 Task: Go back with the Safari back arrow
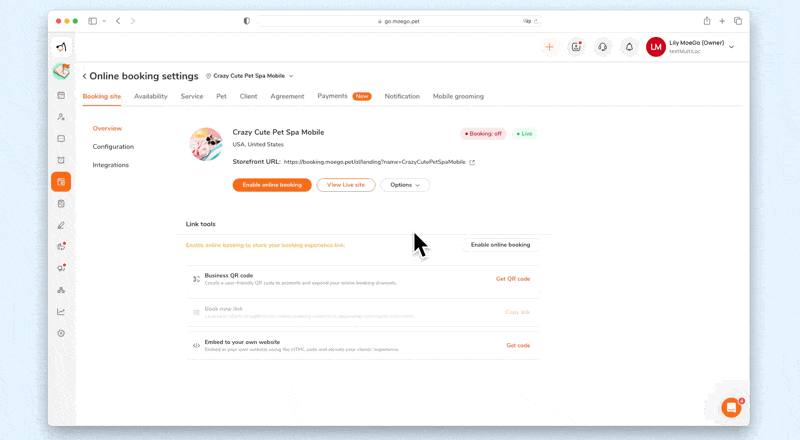tap(118, 21)
